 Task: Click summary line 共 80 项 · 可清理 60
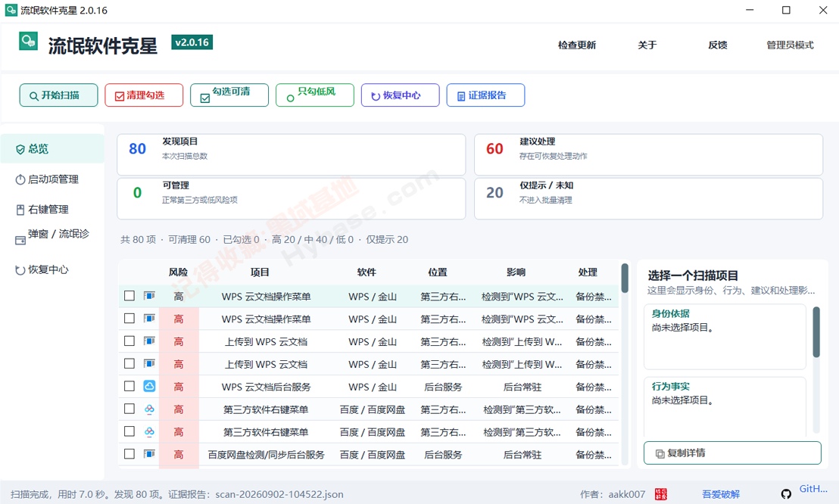[x=165, y=240]
